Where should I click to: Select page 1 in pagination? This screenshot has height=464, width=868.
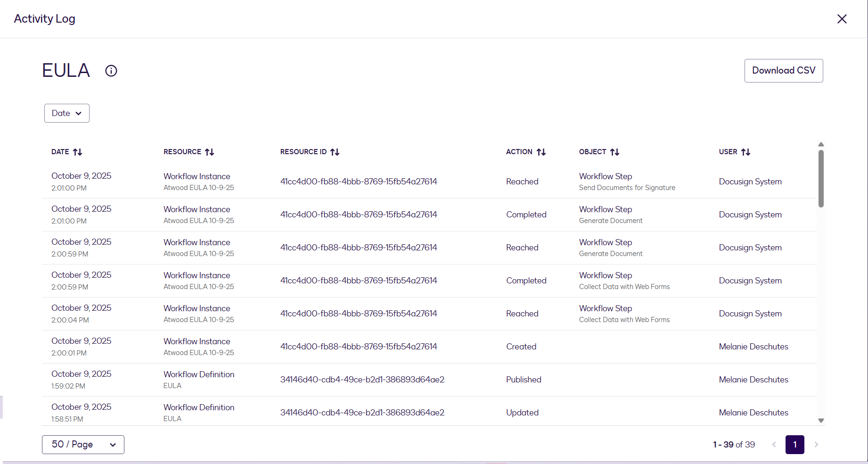pos(795,445)
